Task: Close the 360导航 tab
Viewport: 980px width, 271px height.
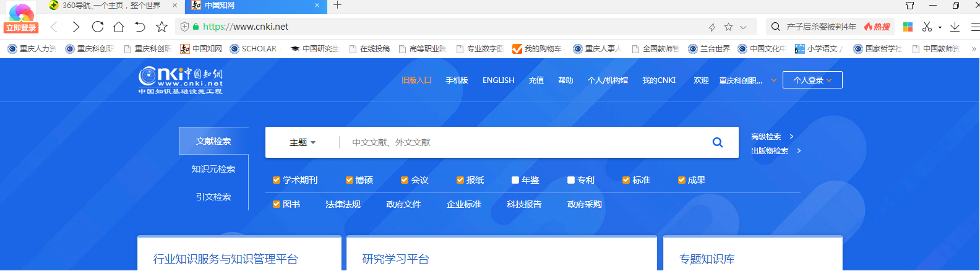Action: pos(174,6)
